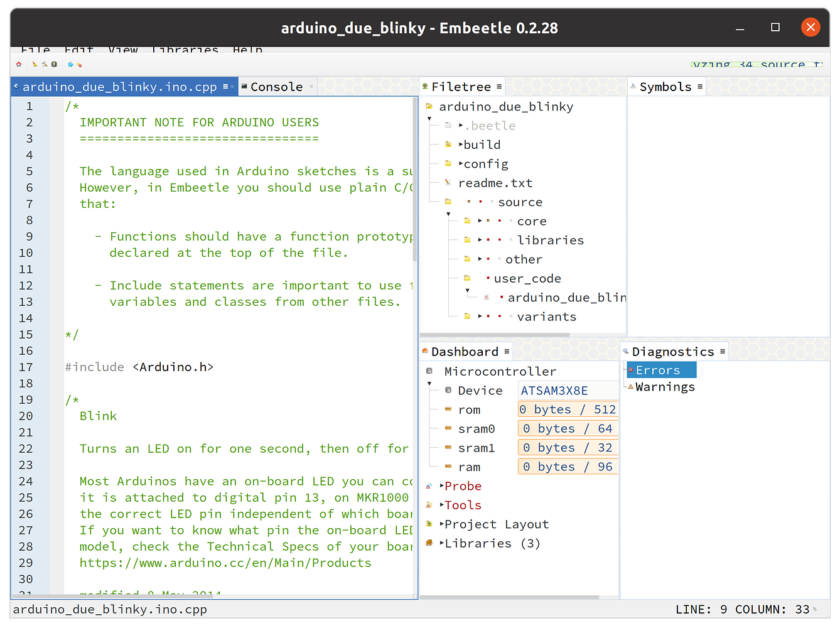Click the rom memory usage bar
The image size is (840, 628).
click(568, 409)
